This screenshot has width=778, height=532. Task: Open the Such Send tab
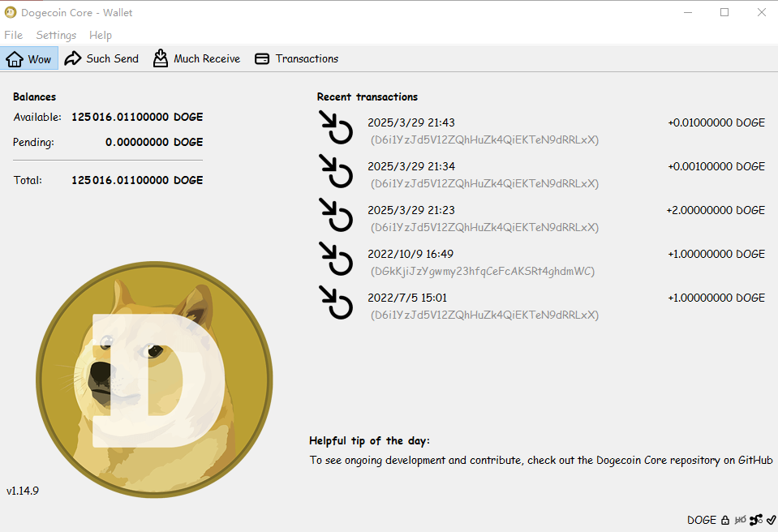(101, 58)
